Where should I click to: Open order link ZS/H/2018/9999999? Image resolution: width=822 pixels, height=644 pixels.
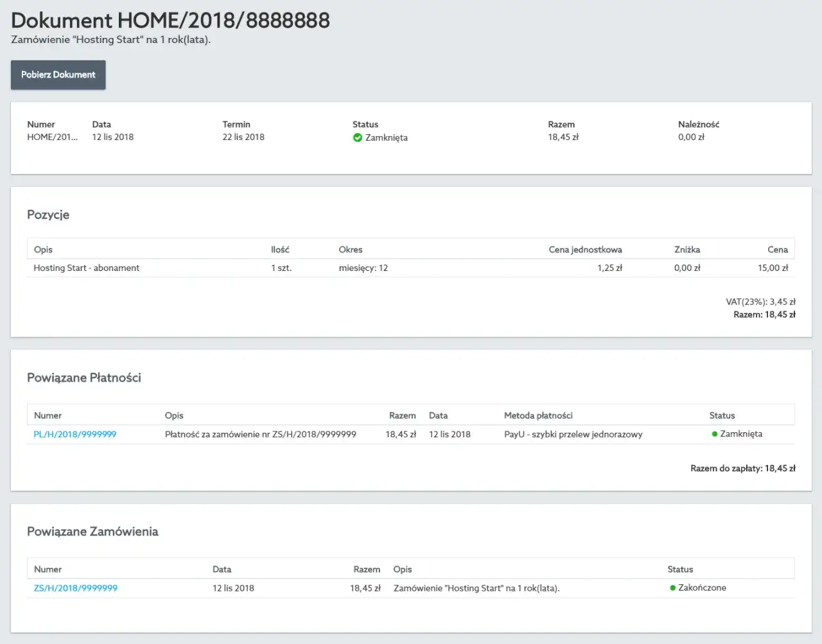coord(76,588)
